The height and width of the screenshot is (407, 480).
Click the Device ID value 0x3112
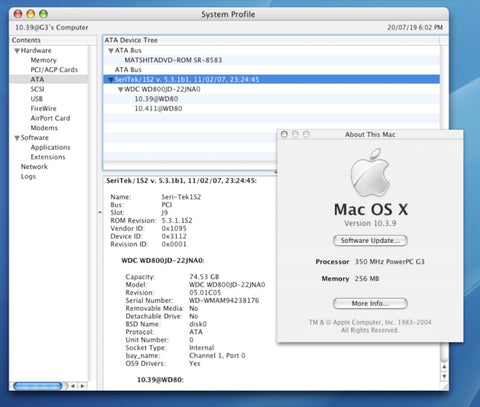coord(174,236)
